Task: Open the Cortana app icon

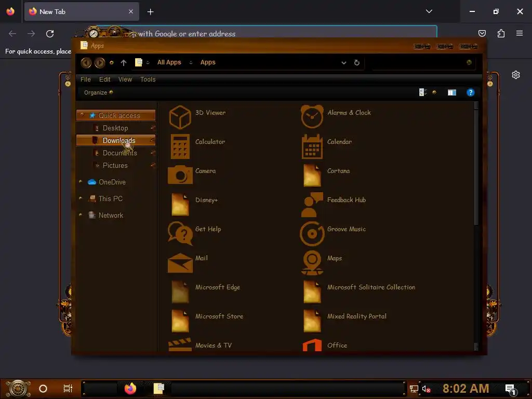Action: pyautogui.click(x=312, y=175)
